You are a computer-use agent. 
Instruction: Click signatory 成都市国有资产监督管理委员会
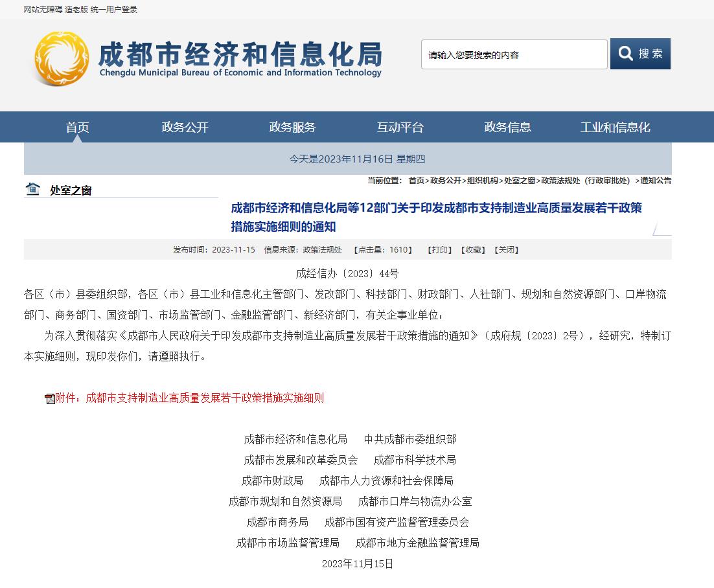[x=397, y=522]
